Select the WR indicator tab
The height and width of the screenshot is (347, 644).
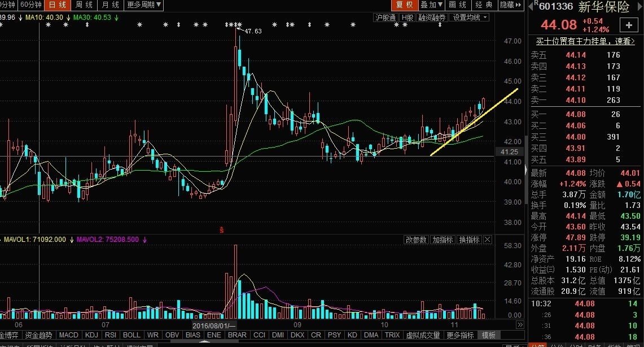click(153, 335)
